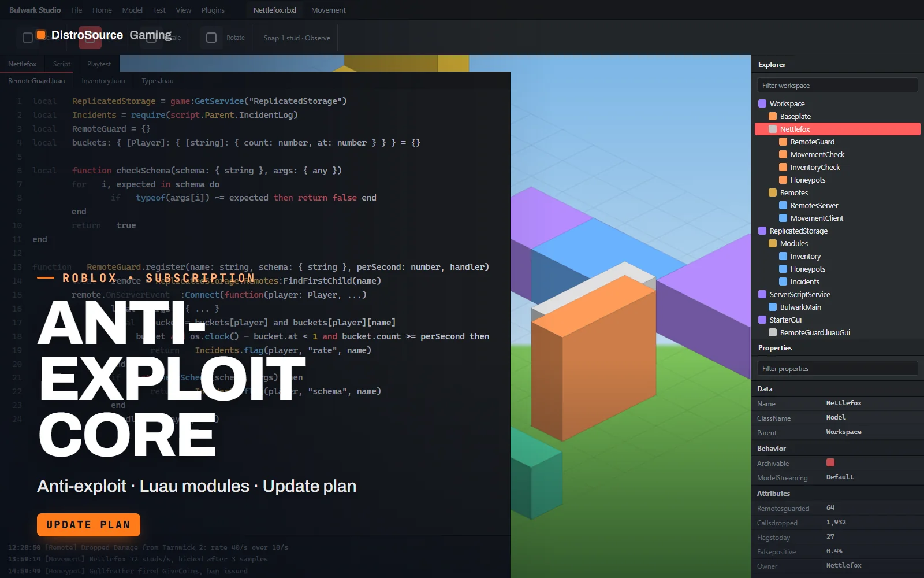This screenshot has height=578, width=924.
Task: Select the Rotate tool icon in toolbar
Action: point(211,38)
